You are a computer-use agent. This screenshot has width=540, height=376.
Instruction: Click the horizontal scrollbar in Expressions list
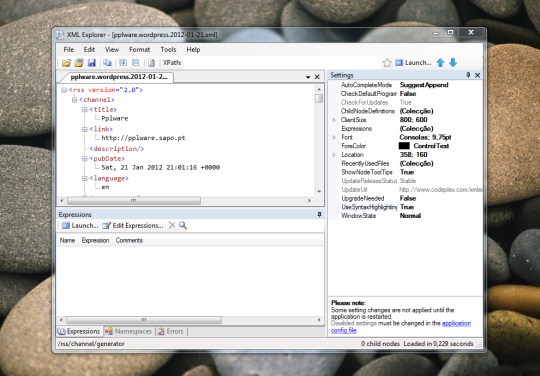click(x=144, y=320)
